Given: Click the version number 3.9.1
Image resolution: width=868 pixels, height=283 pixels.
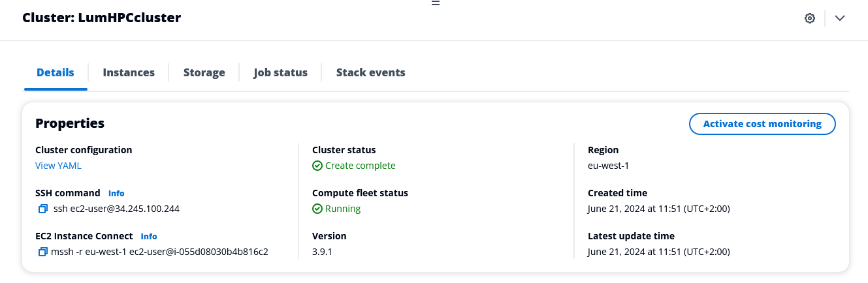Looking at the screenshot, I should coord(323,252).
